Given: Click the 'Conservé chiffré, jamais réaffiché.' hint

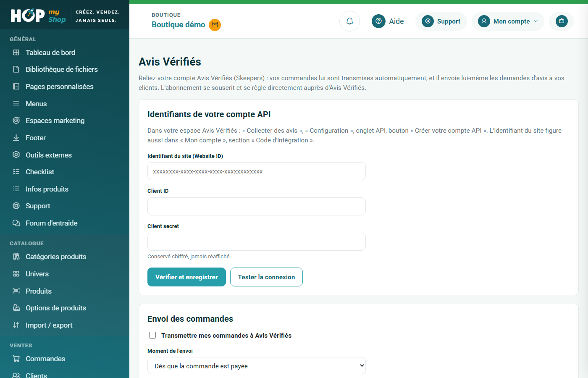Looking at the screenshot, I should coord(189,257).
